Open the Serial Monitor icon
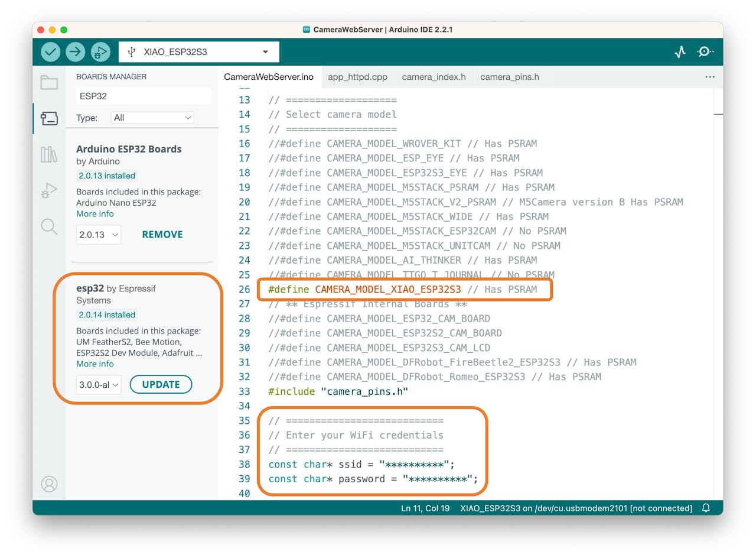 point(705,52)
